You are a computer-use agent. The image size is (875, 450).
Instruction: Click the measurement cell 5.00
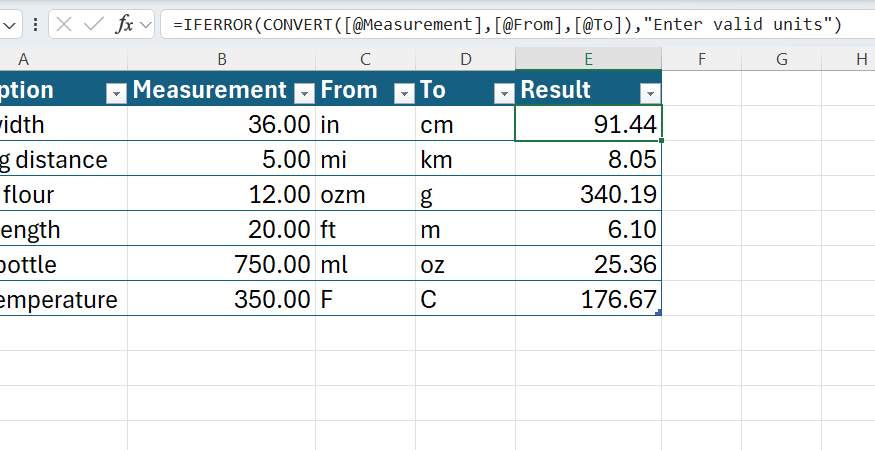(x=222, y=159)
